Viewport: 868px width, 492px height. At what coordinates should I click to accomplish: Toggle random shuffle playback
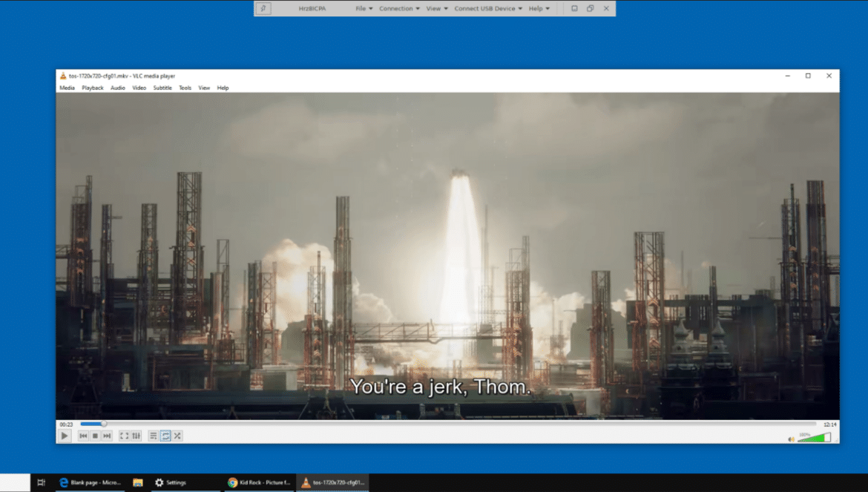click(178, 436)
